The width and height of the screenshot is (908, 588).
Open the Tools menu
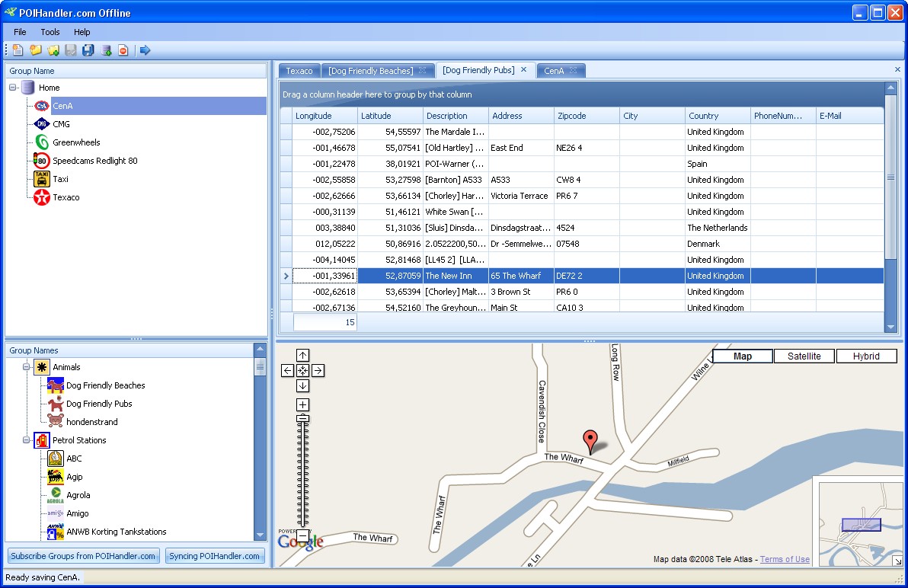coord(50,32)
